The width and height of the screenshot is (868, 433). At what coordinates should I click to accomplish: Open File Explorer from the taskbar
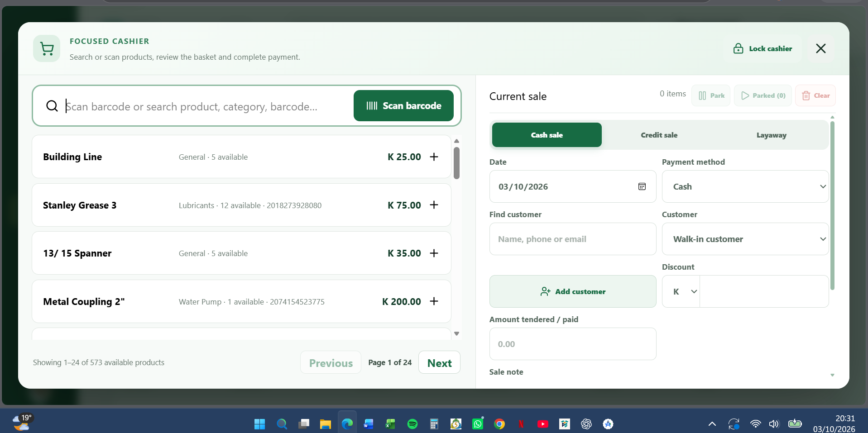pos(326,424)
